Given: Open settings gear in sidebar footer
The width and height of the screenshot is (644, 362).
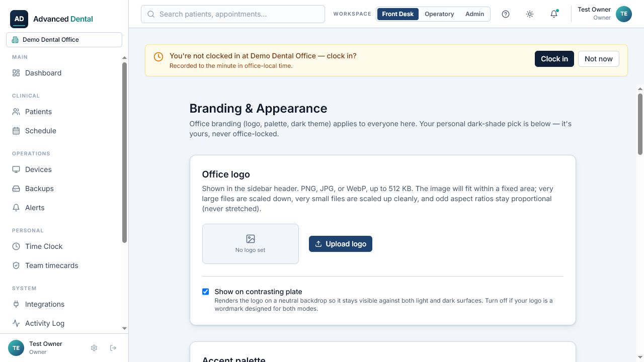Looking at the screenshot, I should pos(94,348).
